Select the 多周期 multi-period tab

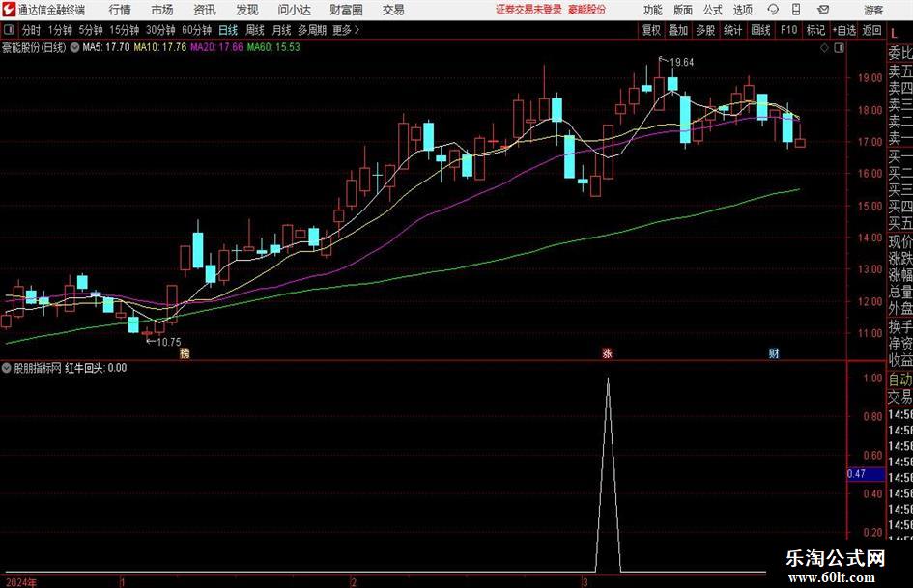click(x=312, y=30)
